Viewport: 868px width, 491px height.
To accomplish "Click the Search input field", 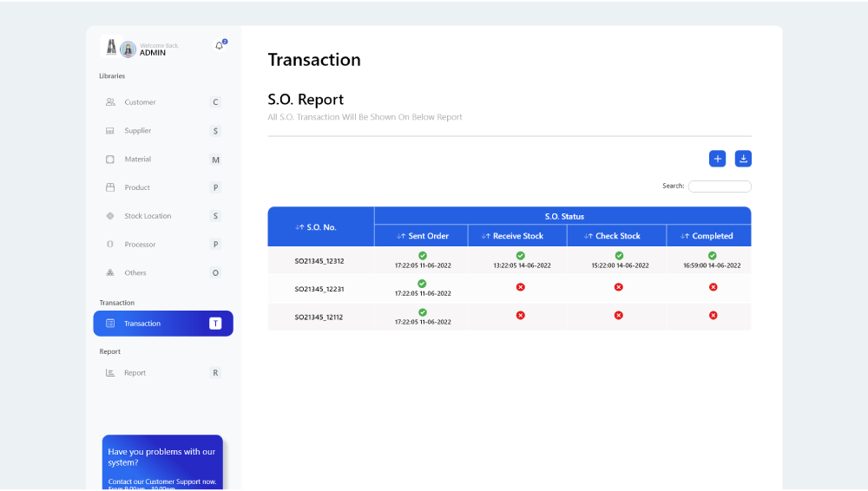I will pos(720,187).
